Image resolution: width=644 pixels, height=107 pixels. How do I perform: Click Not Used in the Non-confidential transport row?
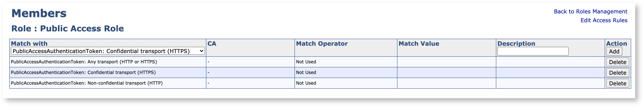pyautogui.click(x=306, y=83)
